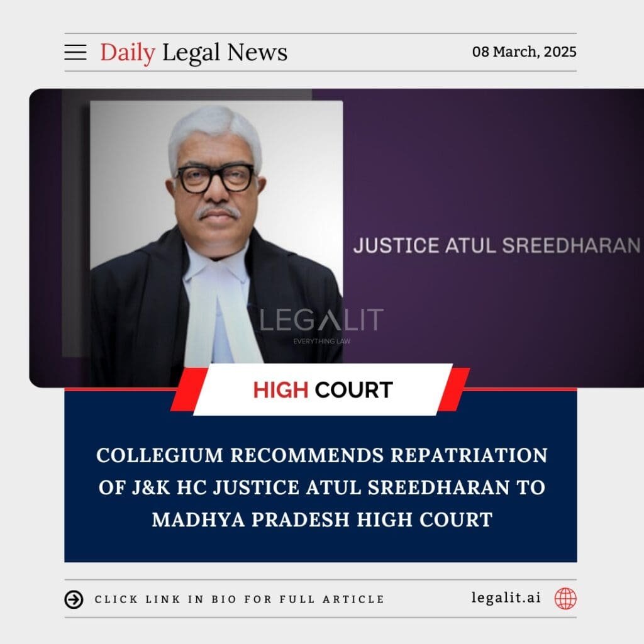Click the 08 March, 2025 date
Image resolution: width=644 pixels, height=644 pixels.
point(524,52)
